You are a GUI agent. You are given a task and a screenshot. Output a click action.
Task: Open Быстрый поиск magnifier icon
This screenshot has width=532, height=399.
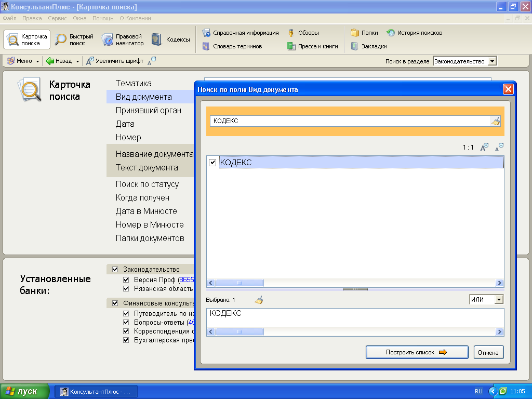61,39
